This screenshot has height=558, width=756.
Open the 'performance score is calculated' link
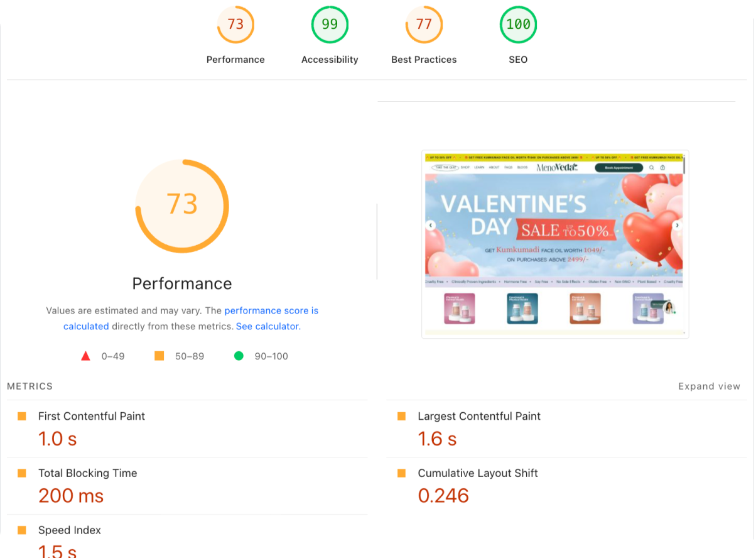191,319
